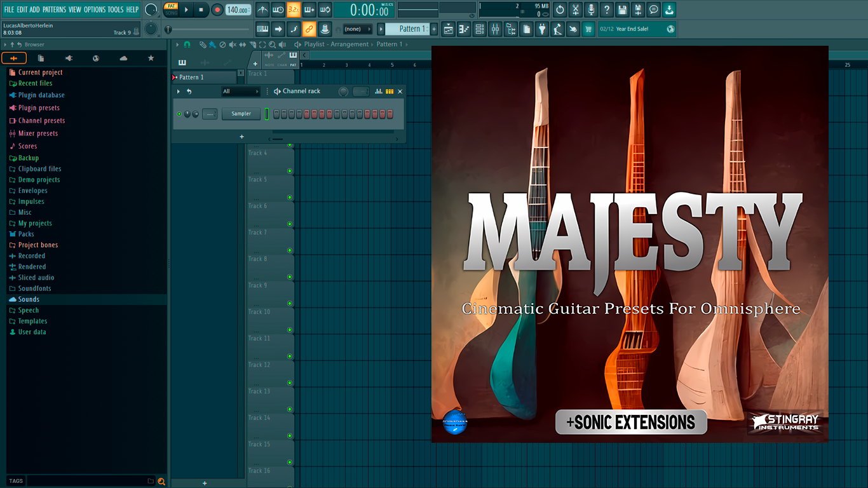This screenshot has height=488, width=868.
Task: Adjust the Sampler channel volume knob
Action: (195, 114)
